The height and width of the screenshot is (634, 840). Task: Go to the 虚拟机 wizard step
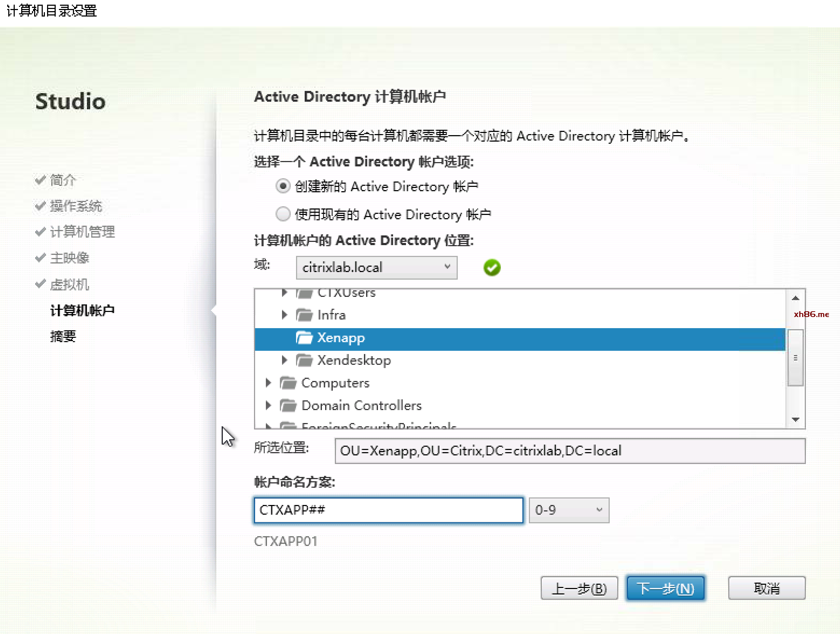[69, 285]
